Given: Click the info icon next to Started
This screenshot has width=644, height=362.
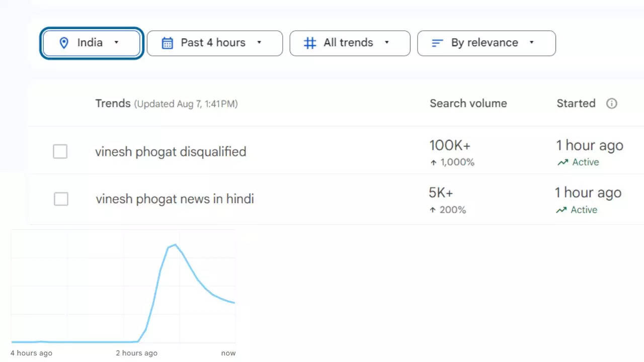Looking at the screenshot, I should 611,104.
